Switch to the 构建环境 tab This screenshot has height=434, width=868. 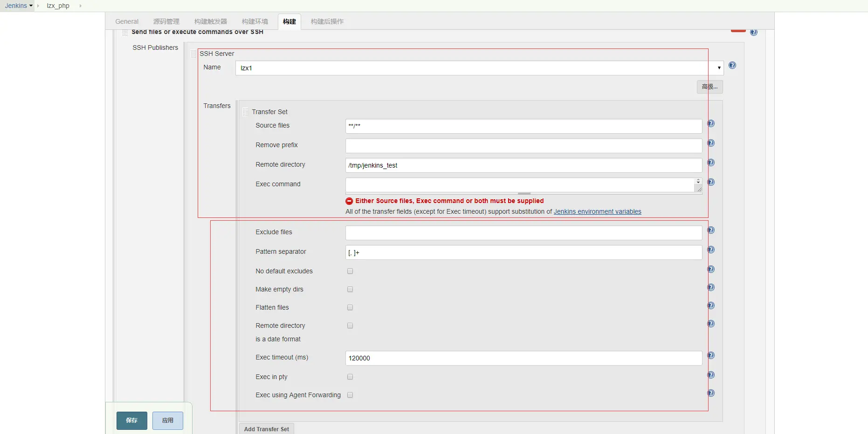[255, 21]
